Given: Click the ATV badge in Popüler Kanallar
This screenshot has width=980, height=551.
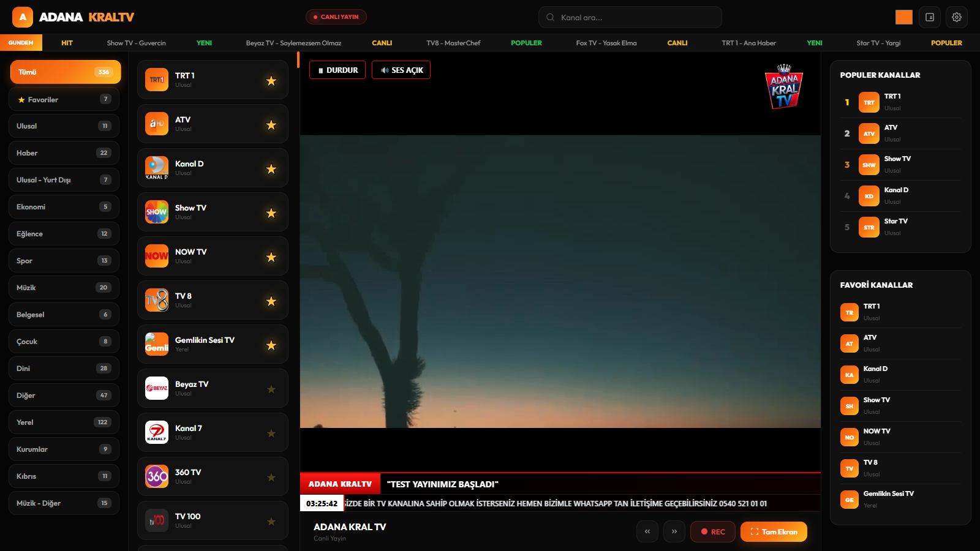Looking at the screenshot, I should click(x=869, y=133).
